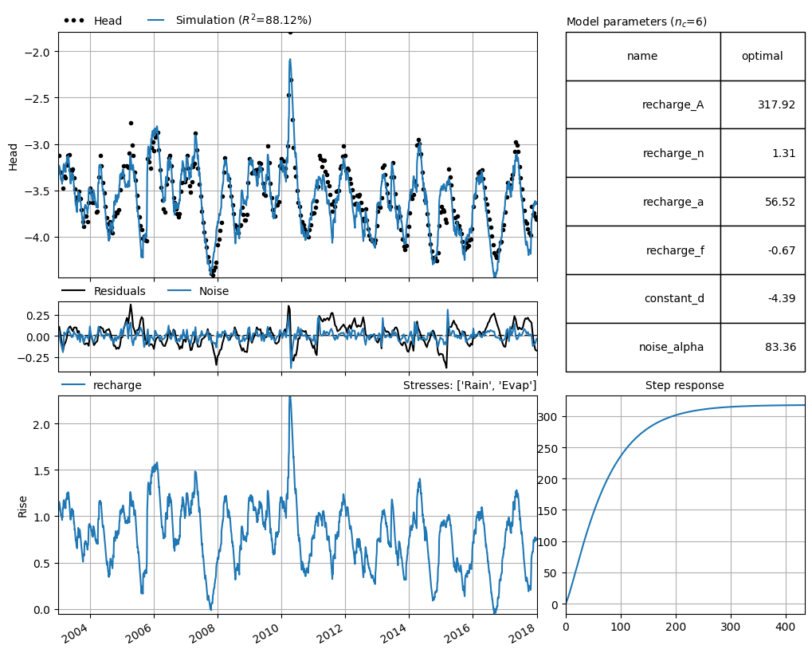Click the Step response plot title
Viewport: 812px width, 653px height.
click(x=685, y=385)
